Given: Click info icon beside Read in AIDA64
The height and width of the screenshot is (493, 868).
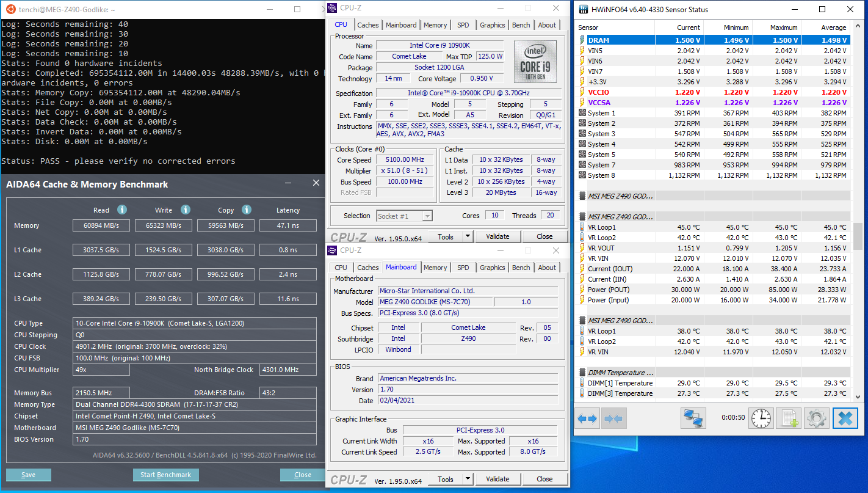Looking at the screenshot, I should 122,210.
